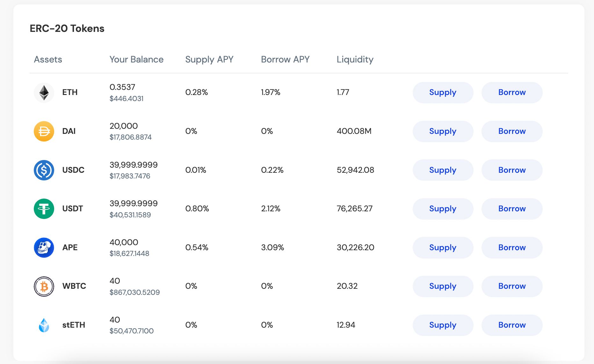Viewport: 594px width, 364px height.
Task: Supply ETH using the Supply button
Action: (x=443, y=92)
